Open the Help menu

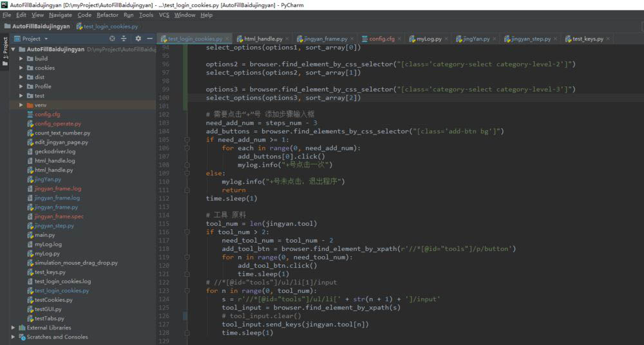click(207, 15)
